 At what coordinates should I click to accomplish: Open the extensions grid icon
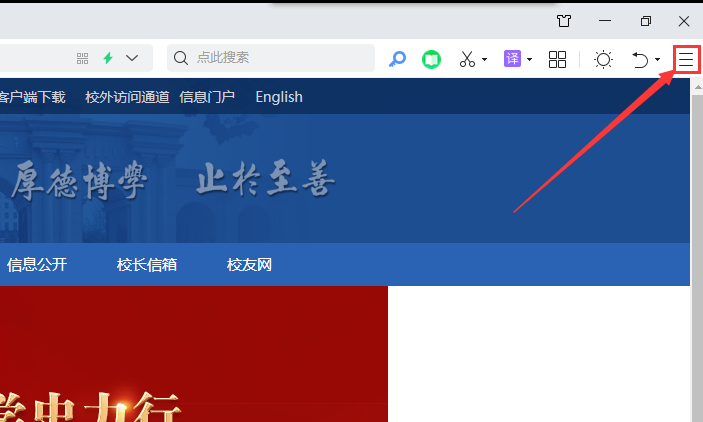click(558, 59)
